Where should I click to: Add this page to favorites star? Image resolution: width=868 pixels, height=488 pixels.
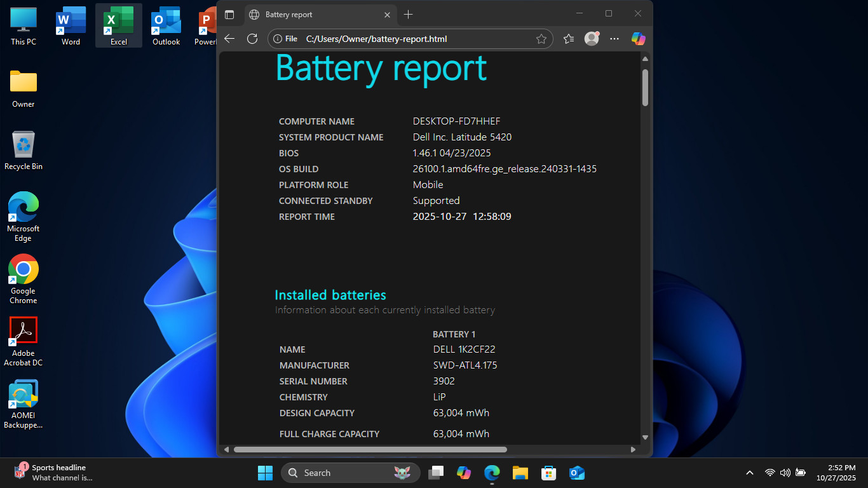pos(541,39)
